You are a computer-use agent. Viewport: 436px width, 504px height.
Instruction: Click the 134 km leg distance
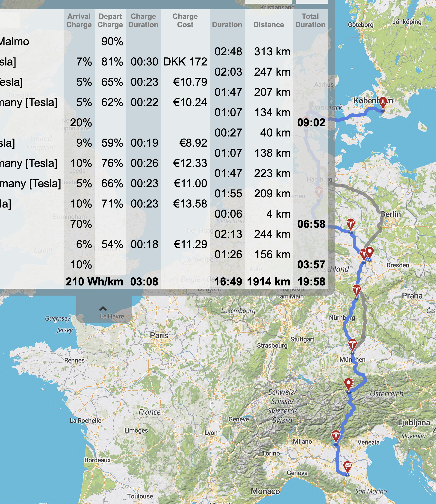[272, 113]
